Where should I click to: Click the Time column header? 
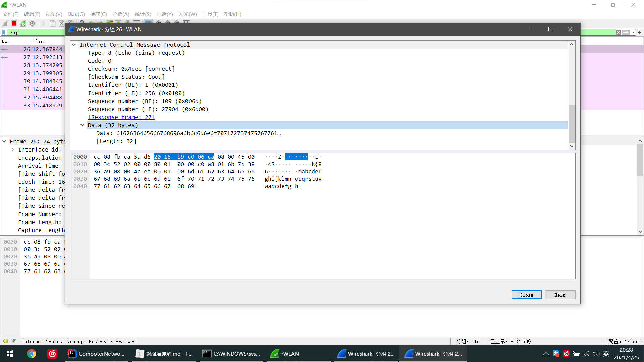coord(48,41)
